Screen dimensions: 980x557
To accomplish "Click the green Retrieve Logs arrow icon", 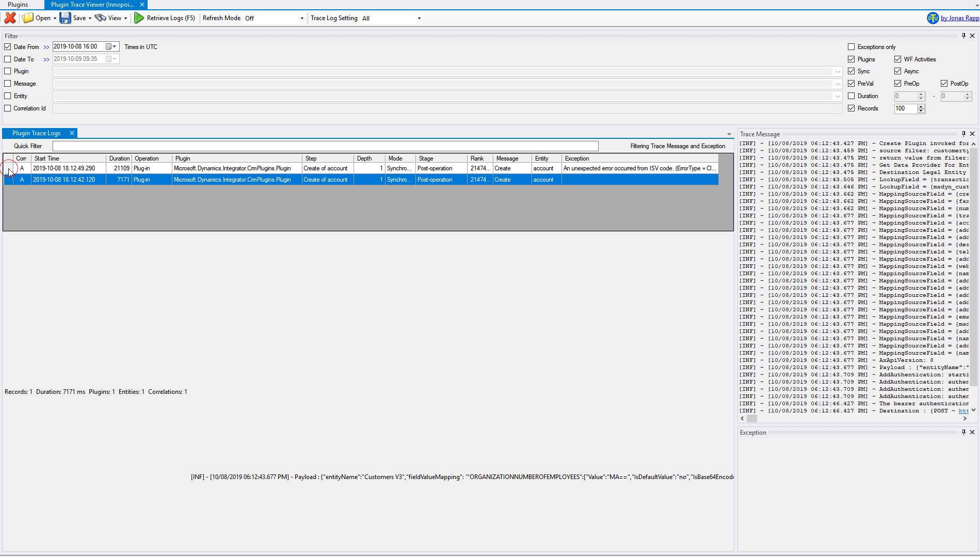I will [138, 18].
